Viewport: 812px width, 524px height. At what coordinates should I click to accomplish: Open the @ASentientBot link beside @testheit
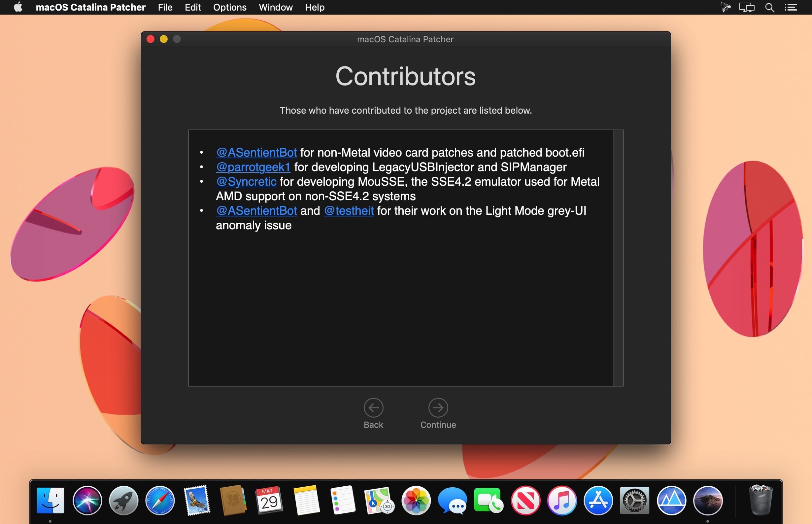(x=256, y=210)
